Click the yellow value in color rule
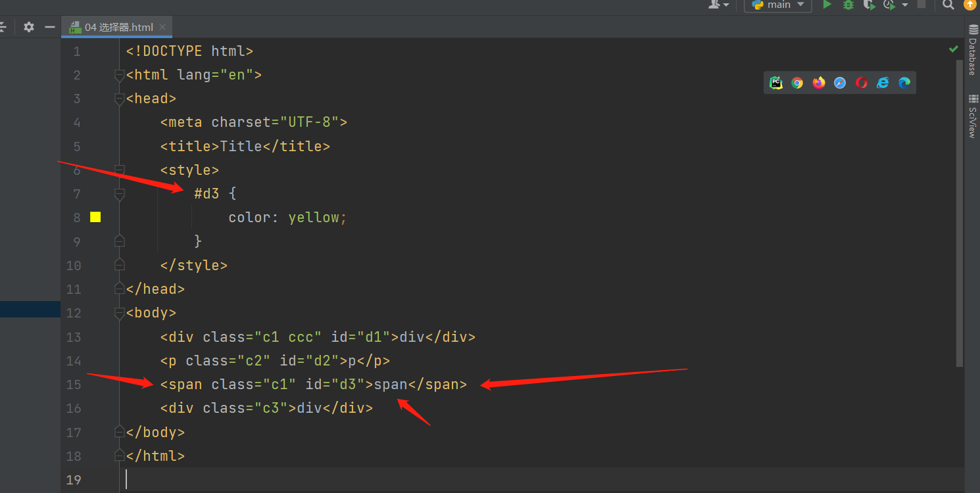Image resolution: width=980 pixels, height=493 pixels. pos(314,218)
